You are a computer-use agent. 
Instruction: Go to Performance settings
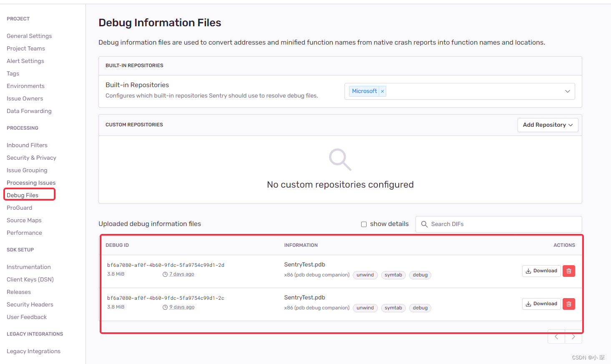tap(24, 233)
